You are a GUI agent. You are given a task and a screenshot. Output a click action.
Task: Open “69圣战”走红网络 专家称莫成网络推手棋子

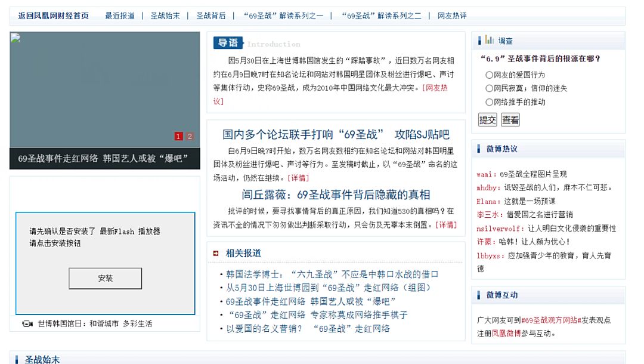317,314
